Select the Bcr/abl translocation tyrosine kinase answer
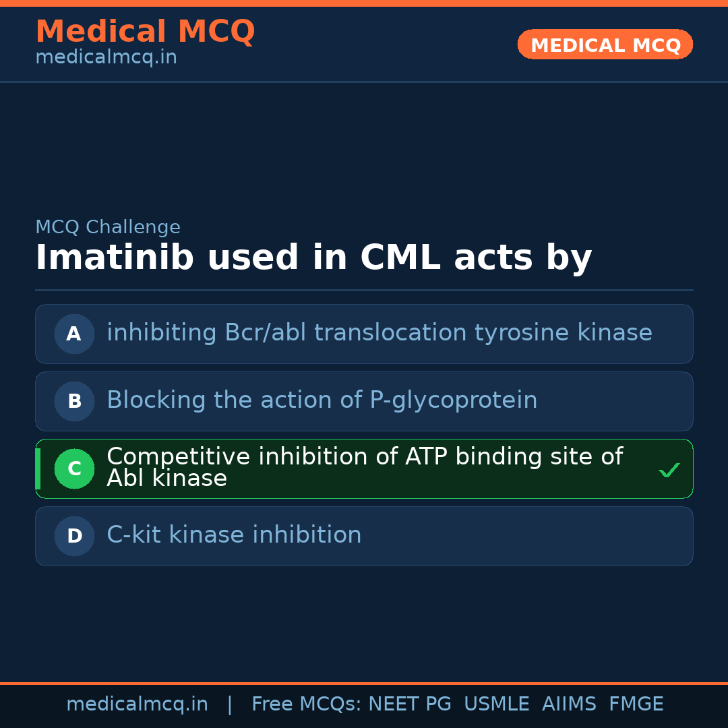This screenshot has width=728, height=728. (x=379, y=333)
